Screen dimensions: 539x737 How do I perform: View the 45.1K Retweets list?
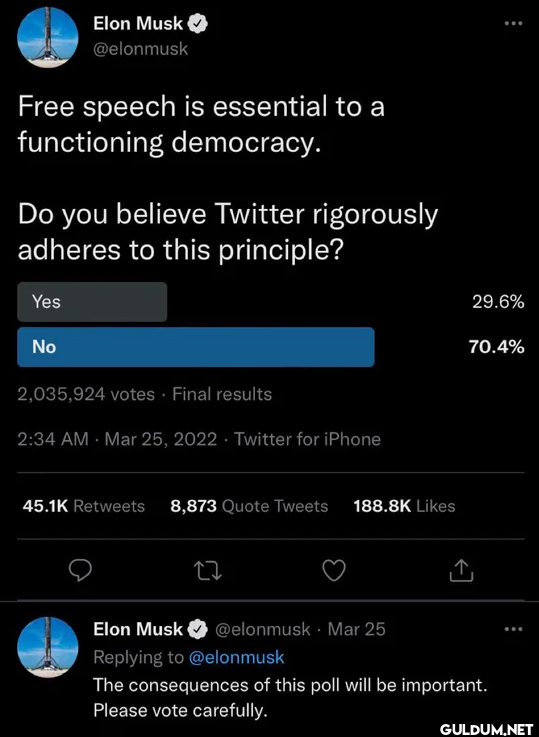coord(84,506)
